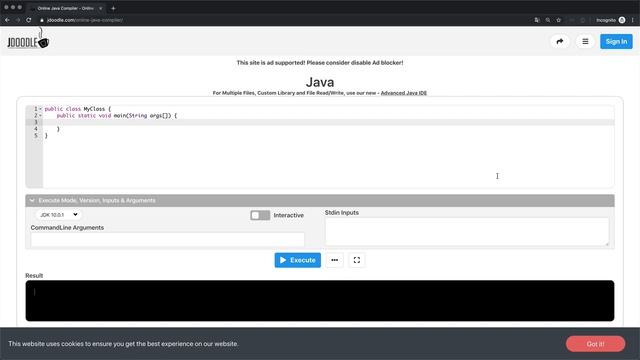Open the JDK 10.0.1 version dropdown
This screenshot has height=360, width=640.
pos(58,214)
